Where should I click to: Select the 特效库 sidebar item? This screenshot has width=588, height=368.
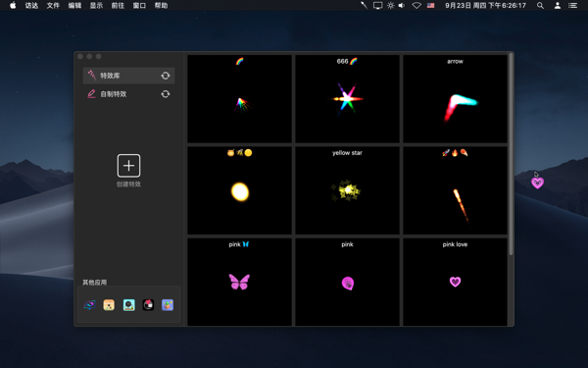128,76
